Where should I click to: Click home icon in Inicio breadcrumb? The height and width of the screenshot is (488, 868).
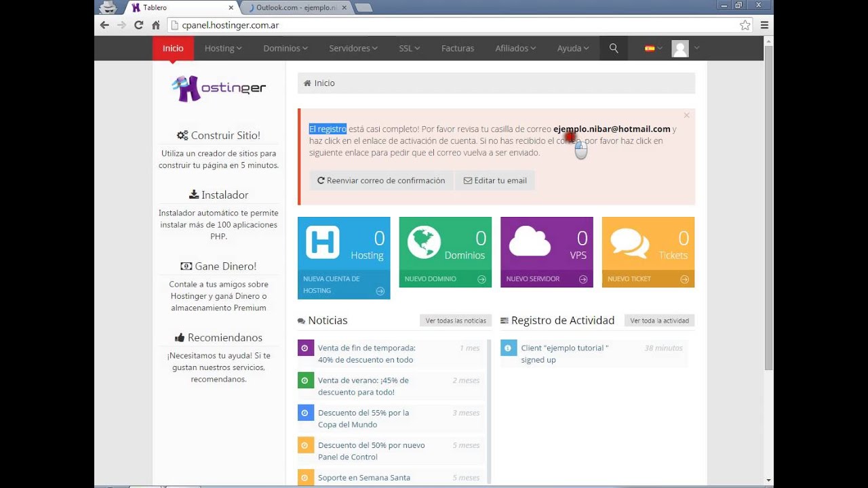[x=307, y=83]
